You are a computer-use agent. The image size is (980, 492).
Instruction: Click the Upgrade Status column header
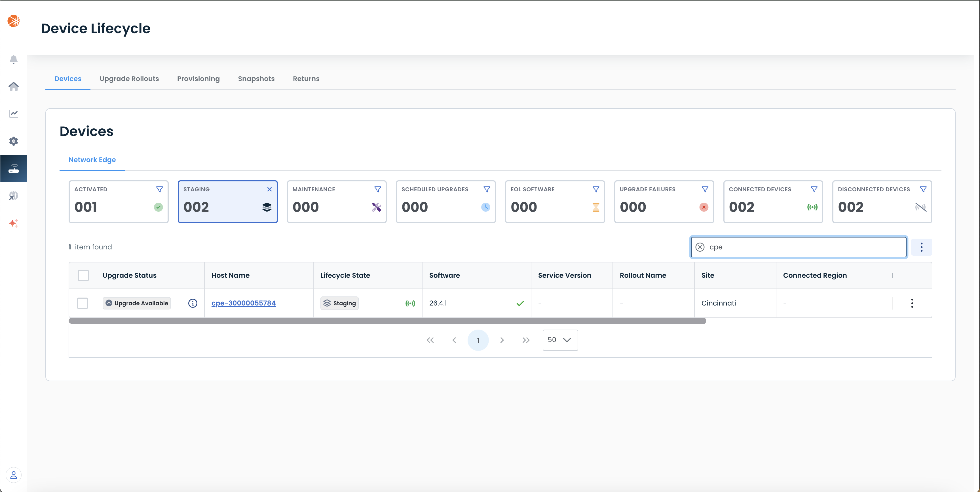[129, 275]
